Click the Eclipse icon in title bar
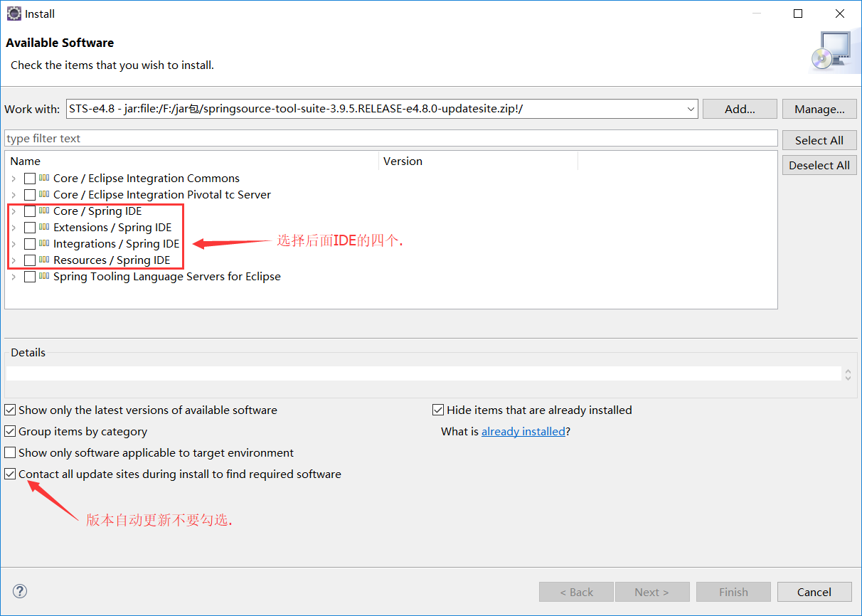 point(14,14)
